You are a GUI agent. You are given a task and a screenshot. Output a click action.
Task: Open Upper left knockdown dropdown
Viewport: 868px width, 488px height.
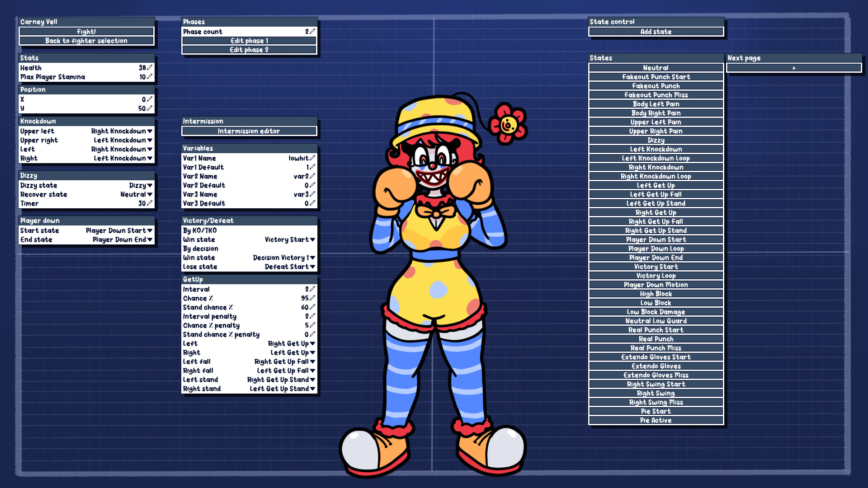tap(150, 131)
